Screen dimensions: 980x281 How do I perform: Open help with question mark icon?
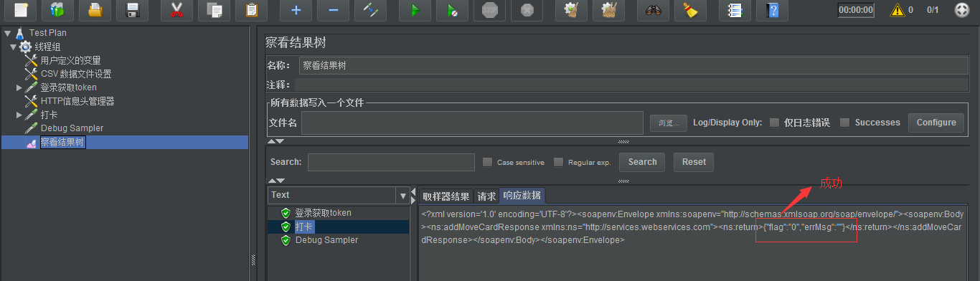(x=773, y=10)
